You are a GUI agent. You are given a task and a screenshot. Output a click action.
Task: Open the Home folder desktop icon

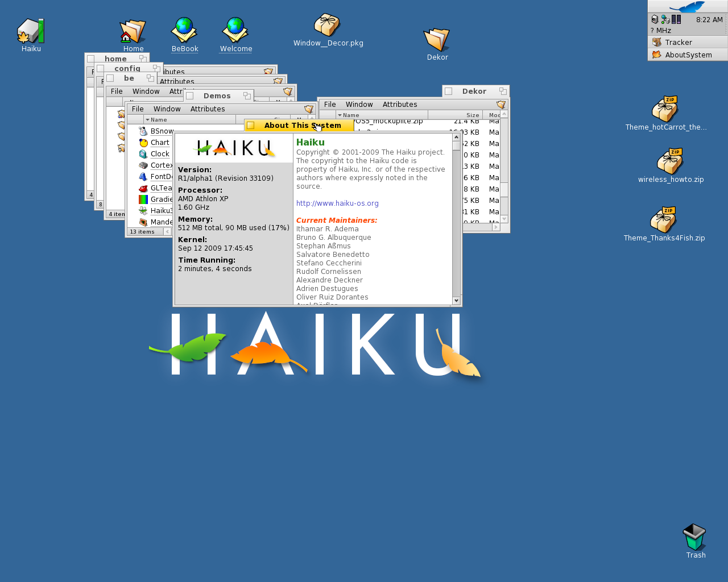point(133,31)
